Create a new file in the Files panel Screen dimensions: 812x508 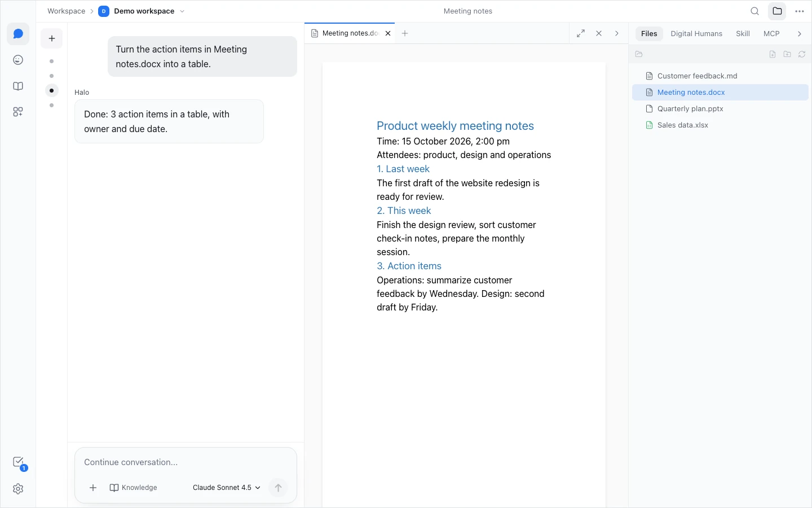tap(773, 54)
